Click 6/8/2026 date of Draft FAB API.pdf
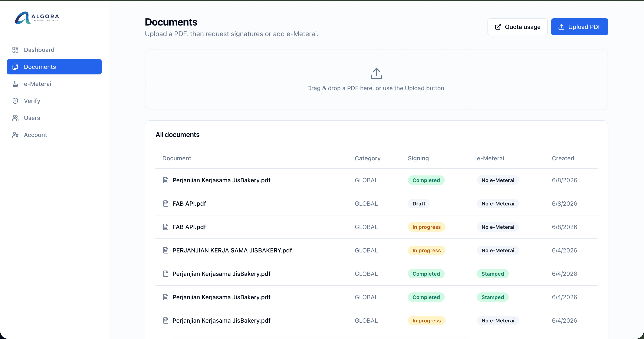The height and width of the screenshot is (339, 644). (564, 204)
